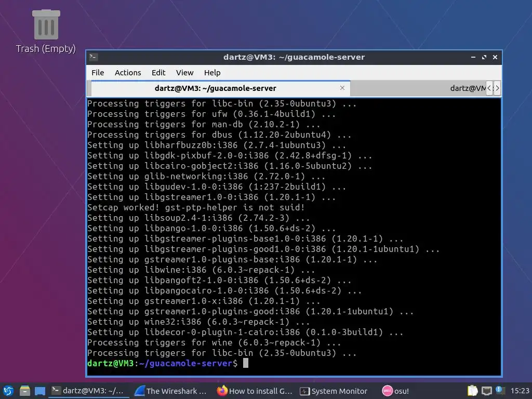Close the terminal window
Screen dimensions: 532x399
coord(495,57)
